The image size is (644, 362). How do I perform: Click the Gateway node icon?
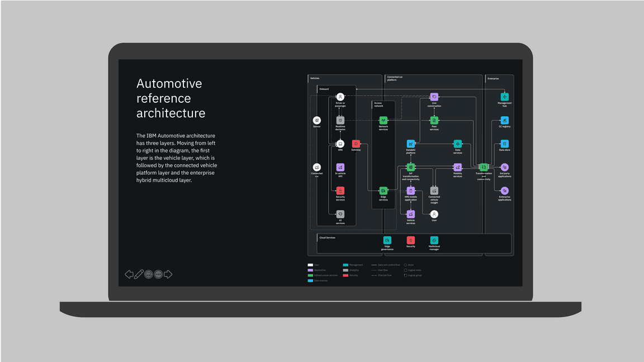(356, 144)
